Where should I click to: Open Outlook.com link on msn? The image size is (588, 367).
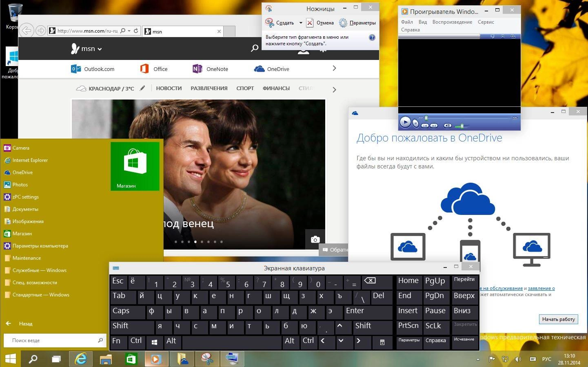pyautogui.click(x=93, y=69)
